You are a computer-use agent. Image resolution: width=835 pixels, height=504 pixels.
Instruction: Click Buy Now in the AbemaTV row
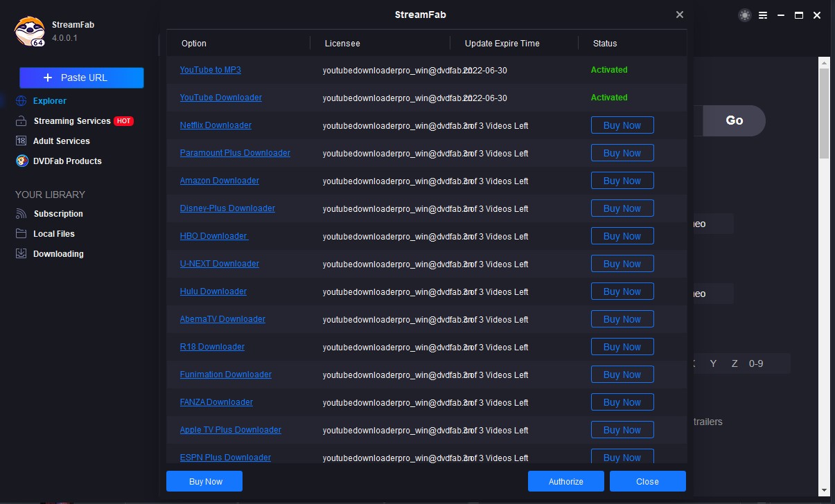click(x=622, y=319)
